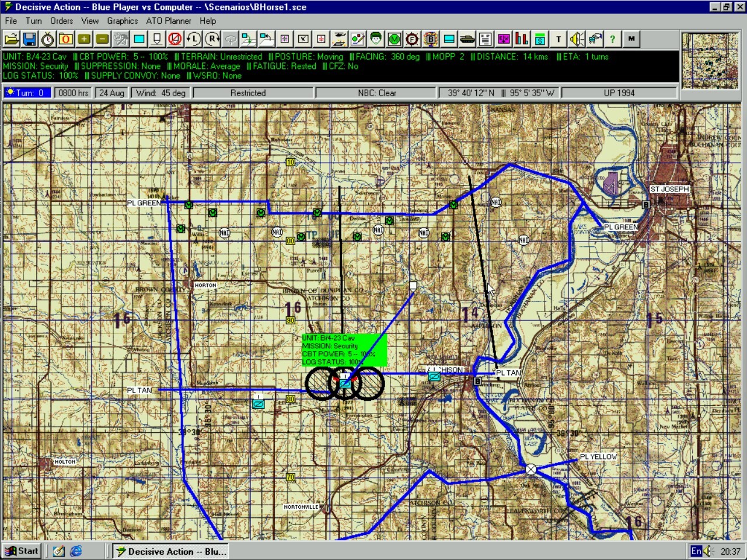
Task: Click the crossed circle near PL YELLOW
Action: tap(530, 469)
